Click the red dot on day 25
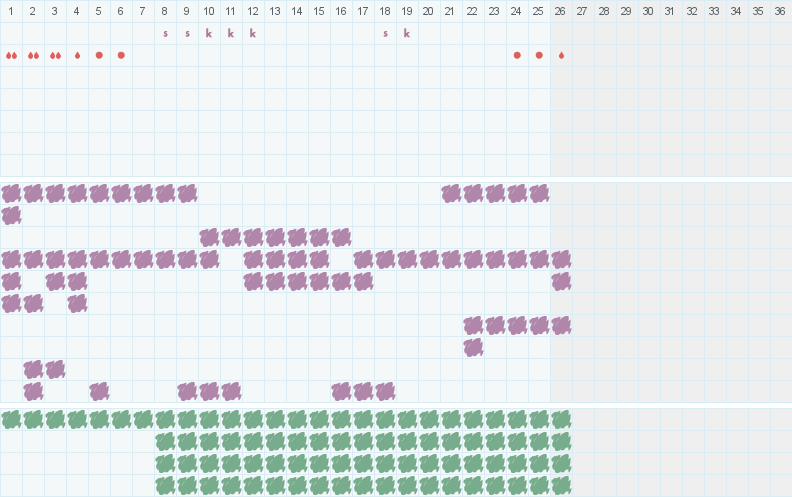Screen dimensions: 792x497 click(x=539, y=55)
